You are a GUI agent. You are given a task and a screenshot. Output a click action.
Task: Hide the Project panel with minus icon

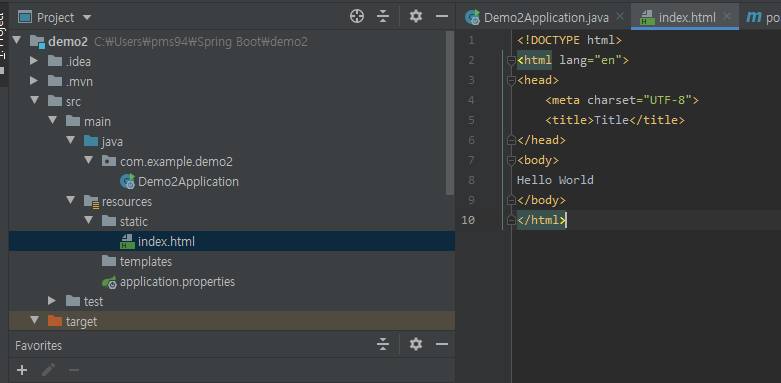pos(442,17)
